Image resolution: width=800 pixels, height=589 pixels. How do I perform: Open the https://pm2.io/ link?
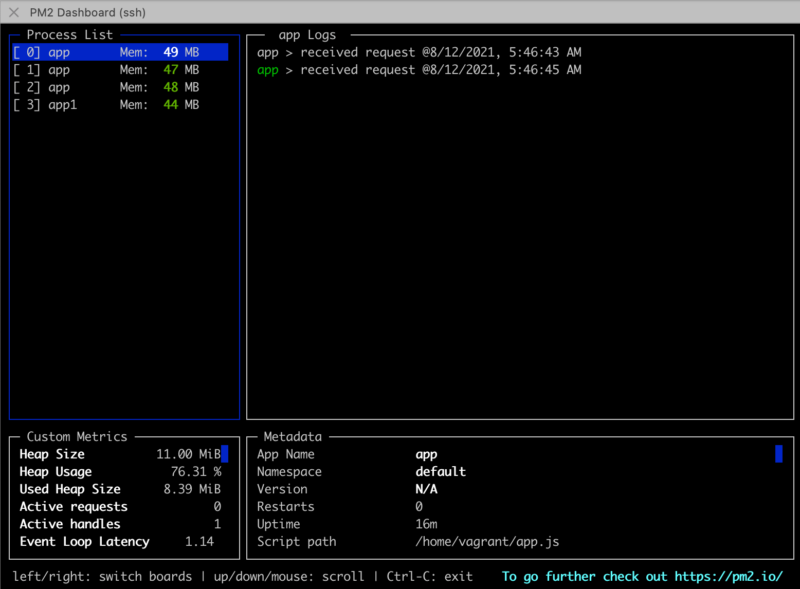tap(727, 577)
